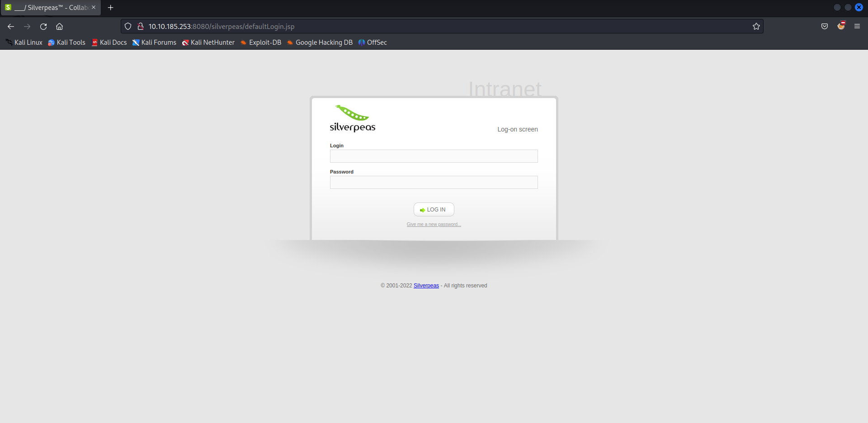
Task: Open the Exploit-DB bookmark
Action: pyautogui.click(x=260, y=42)
